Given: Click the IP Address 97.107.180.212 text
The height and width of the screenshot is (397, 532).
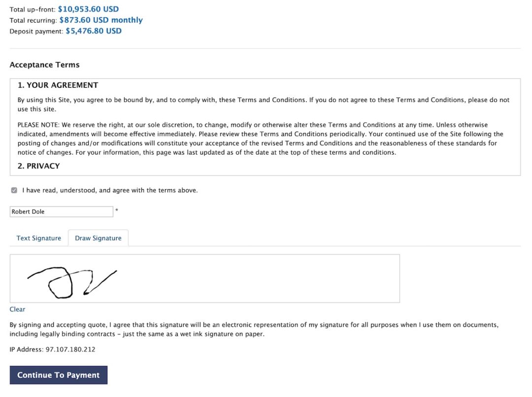Looking at the screenshot, I should [53, 350].
